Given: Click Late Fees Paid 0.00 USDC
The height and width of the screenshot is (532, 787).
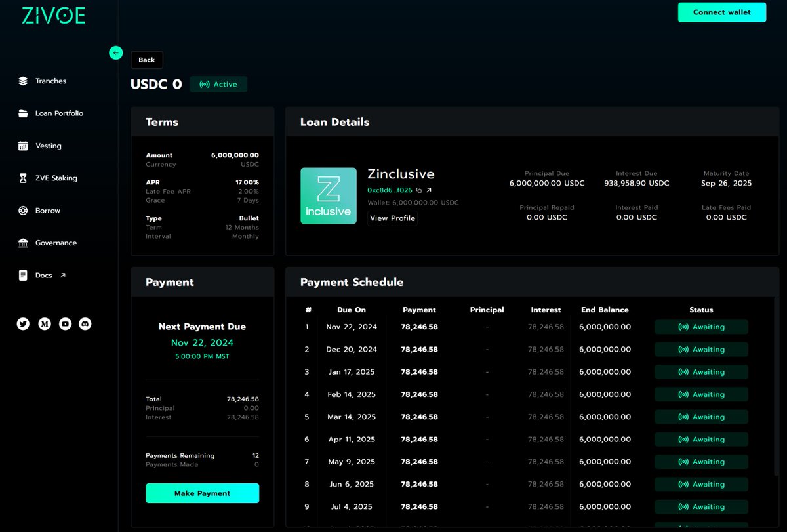Looking at the screenshot, I should pyautogui.click(x=726, y=217).
